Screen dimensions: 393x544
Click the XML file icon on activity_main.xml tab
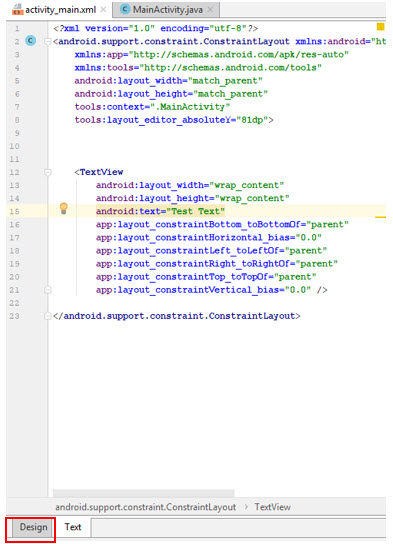[17, 9]
